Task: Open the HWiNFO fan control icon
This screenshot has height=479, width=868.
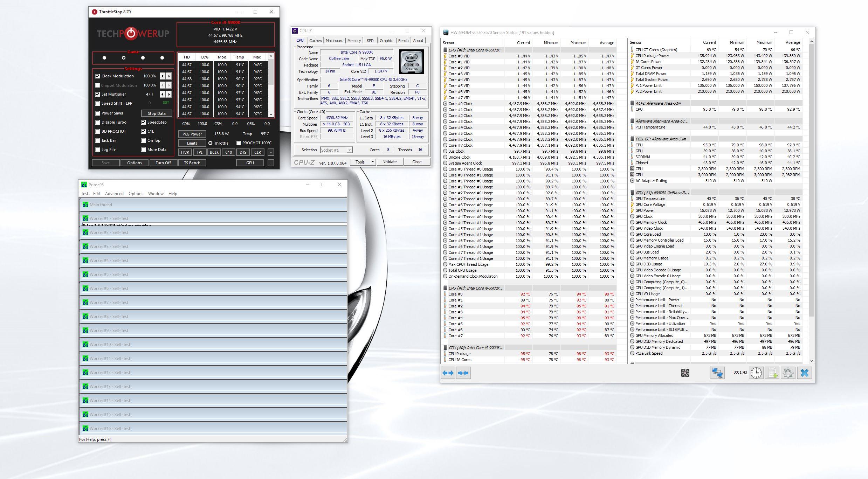Action: [685, 373]
